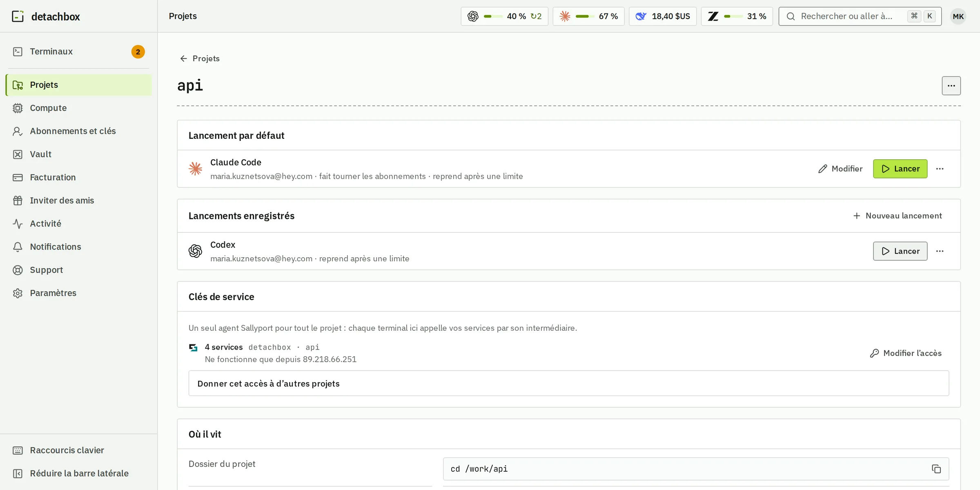Image resolution: width=980 pixels, height=490 pixels.
Task: Click the Claude Code asterisk icon in the launch row
Action: (x=195, y=169)
